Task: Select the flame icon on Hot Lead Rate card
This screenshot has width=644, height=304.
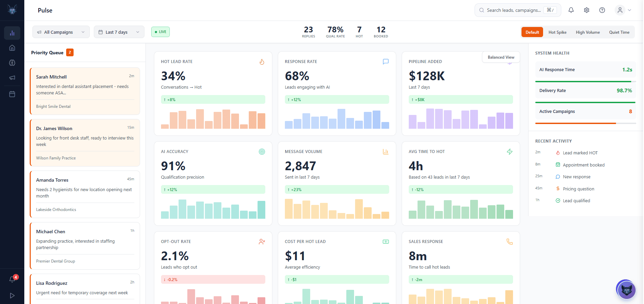Action: [x=262, y=62]
